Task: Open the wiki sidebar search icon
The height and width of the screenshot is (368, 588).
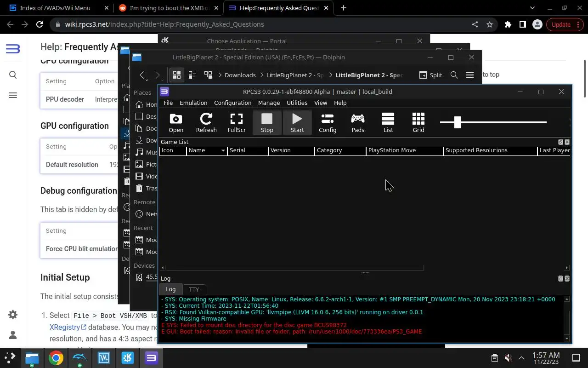Action: [x=13, y=75]
